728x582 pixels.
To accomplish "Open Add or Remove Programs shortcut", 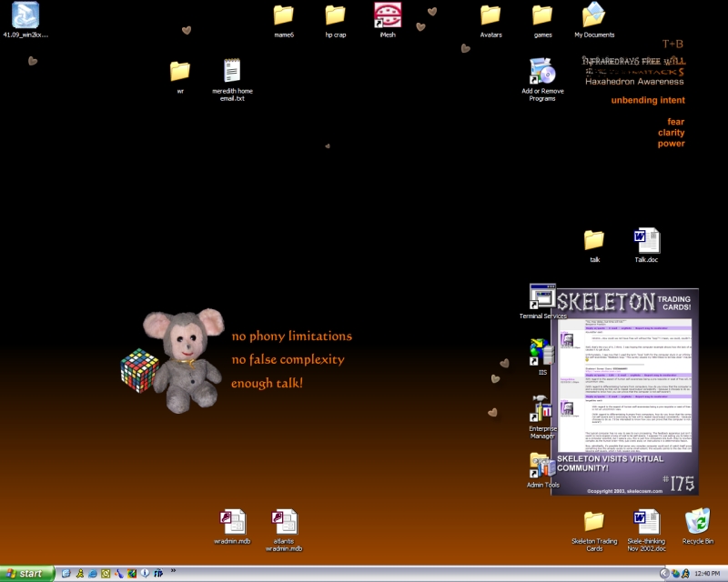I will click(542, 71).
